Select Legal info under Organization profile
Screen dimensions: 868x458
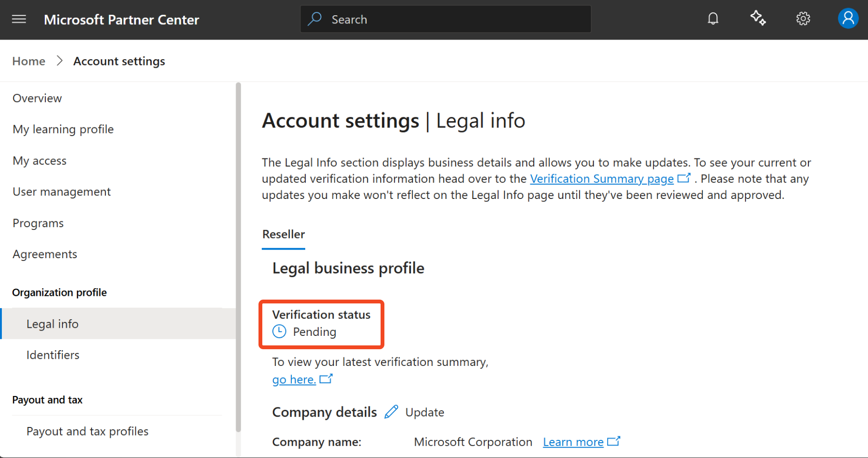pos(118,323)
